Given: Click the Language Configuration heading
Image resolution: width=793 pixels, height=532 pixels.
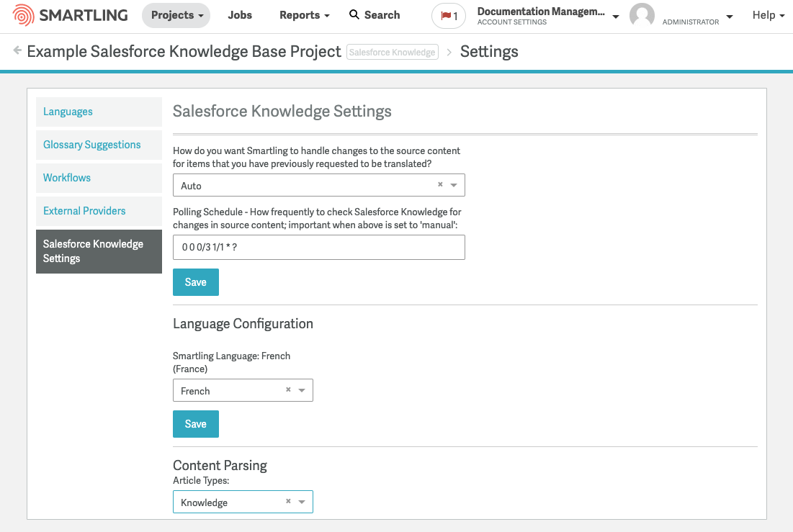Looking at the screenshot, I should (243, 324).
